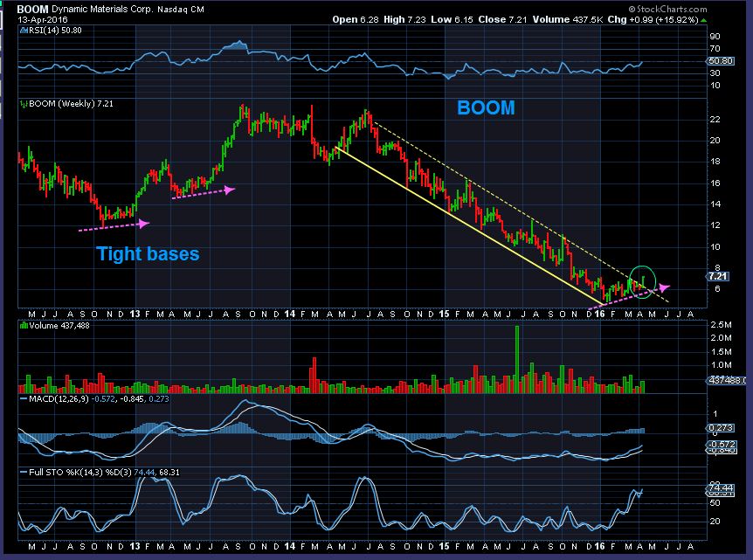Select the Low 6.15 value
Image resolution: width=753 pixels, height=560 pixels.
(x=452, y=20)
